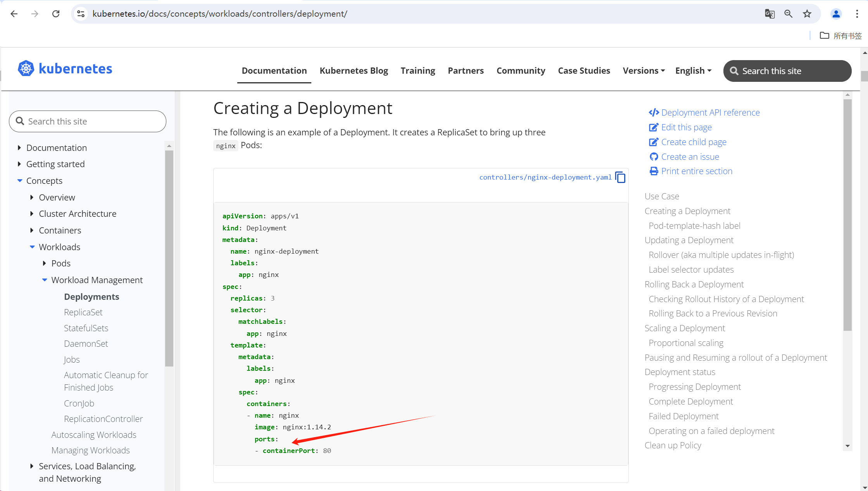868x491 pixels.
Task: Click the left sidebar scrollbar thumb
Action: click(169, 258)
